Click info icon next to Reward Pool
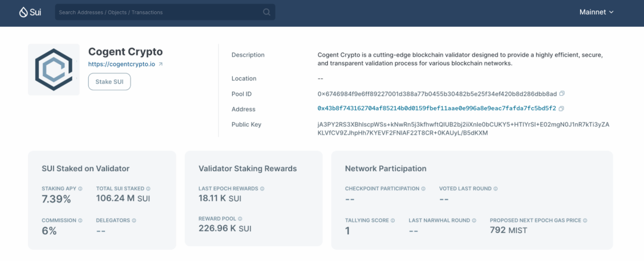644x261 pixels. click(x=240, y=219)
